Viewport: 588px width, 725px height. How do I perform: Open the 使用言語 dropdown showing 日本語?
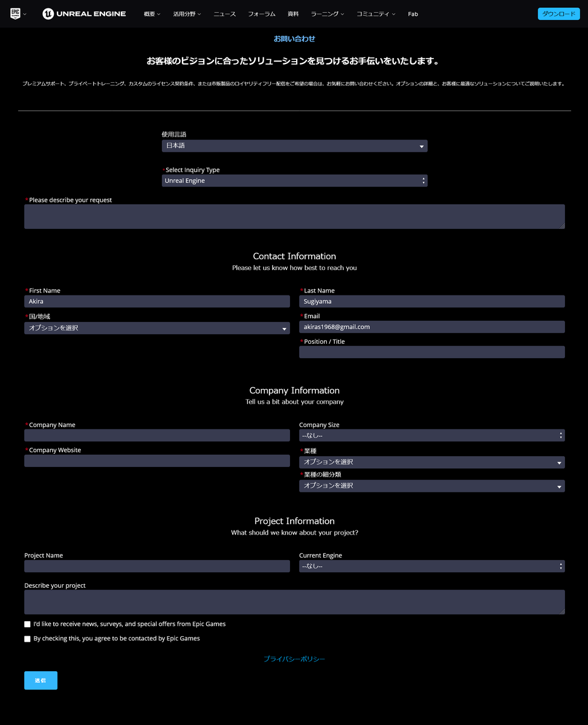pos(294,146)
